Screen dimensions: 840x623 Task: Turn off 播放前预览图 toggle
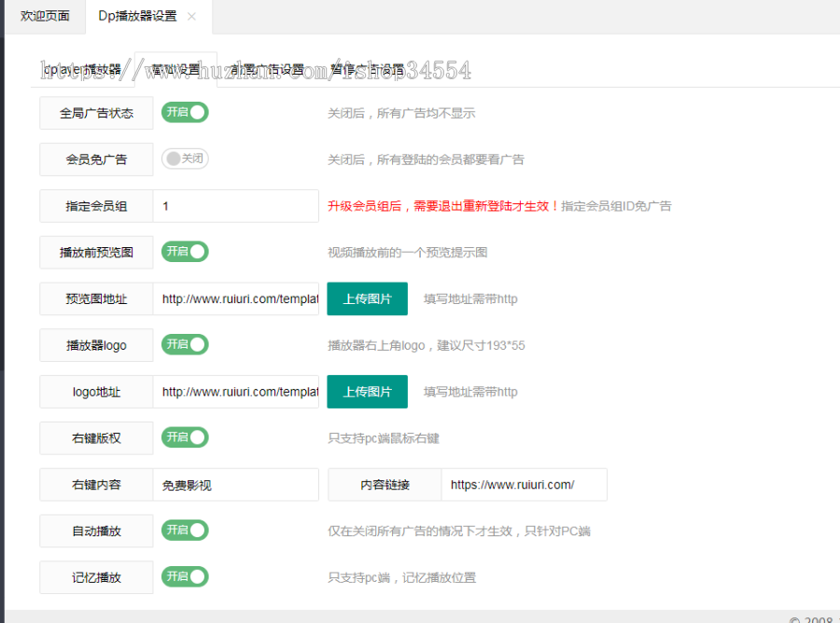click(184, 252)
